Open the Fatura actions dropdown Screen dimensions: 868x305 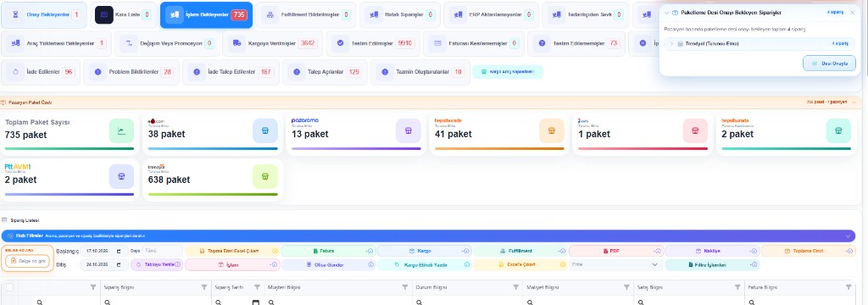tap(329, 251)
